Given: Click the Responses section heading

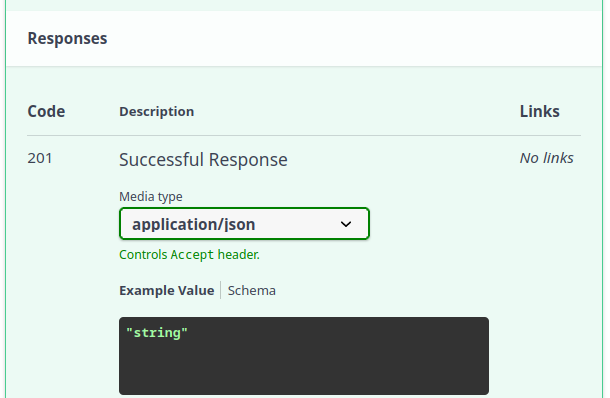Looking at the screenshot, I should 67,39.
